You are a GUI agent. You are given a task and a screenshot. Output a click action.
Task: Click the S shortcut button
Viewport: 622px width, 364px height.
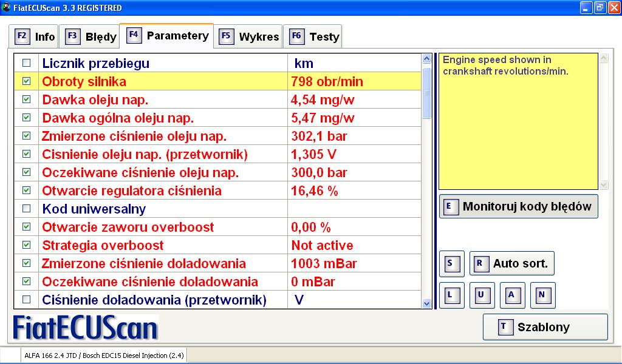pyautogui.click(x=451, y=263)
